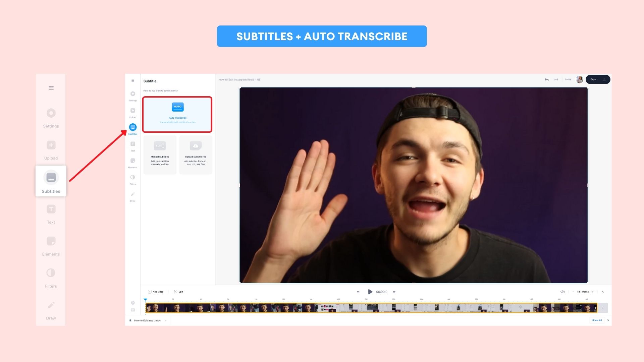
Task: Click the plus button at the timeline end
Action: [603, 308]
